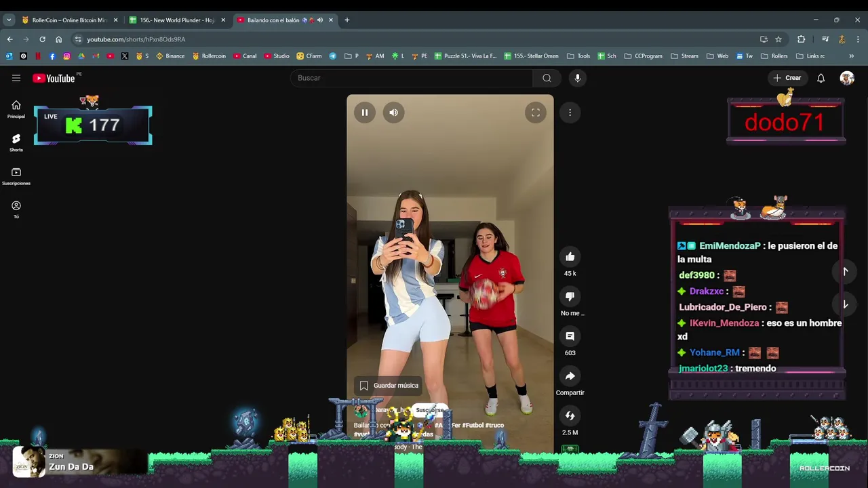This screenshot has height=488, width=868.
Task: Open the Tú profile page in sidebar
Action: point(16,209)
